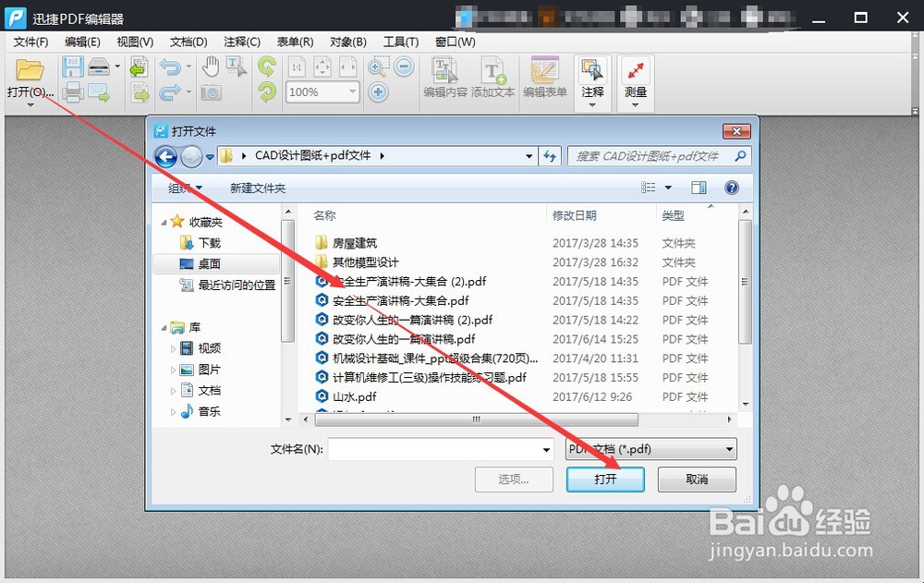This screenshot has height=583, width=924.
Task: Click the zoom out minus icon
Action: pos(405,67)
